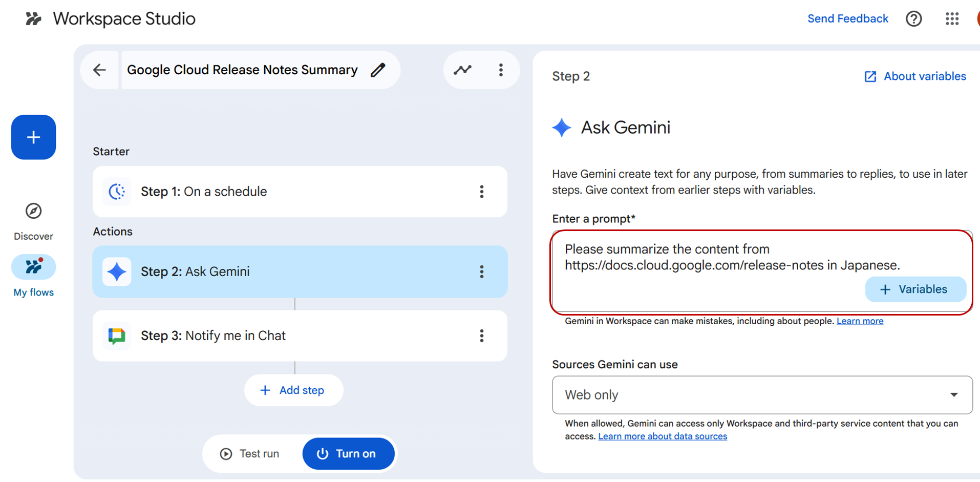Click the help question mark icon
The height and width of the screenshot is (482, 980).
coord(913,19)
